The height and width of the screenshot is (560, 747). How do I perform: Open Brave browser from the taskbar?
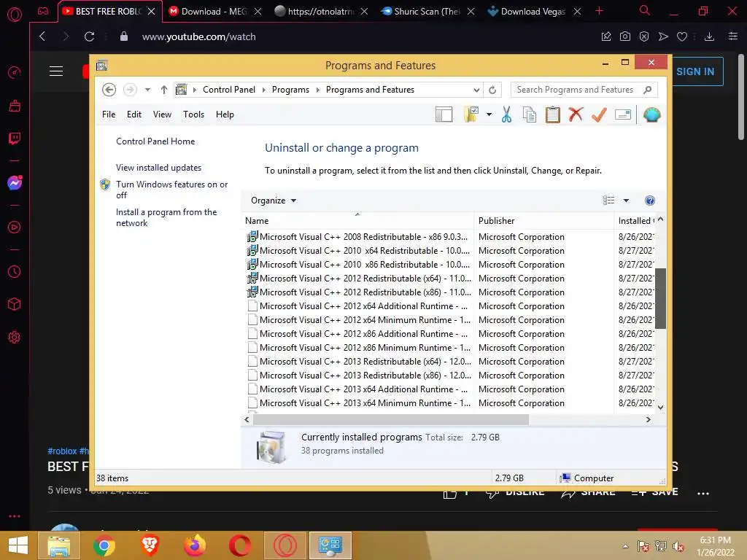pos(150,545)
